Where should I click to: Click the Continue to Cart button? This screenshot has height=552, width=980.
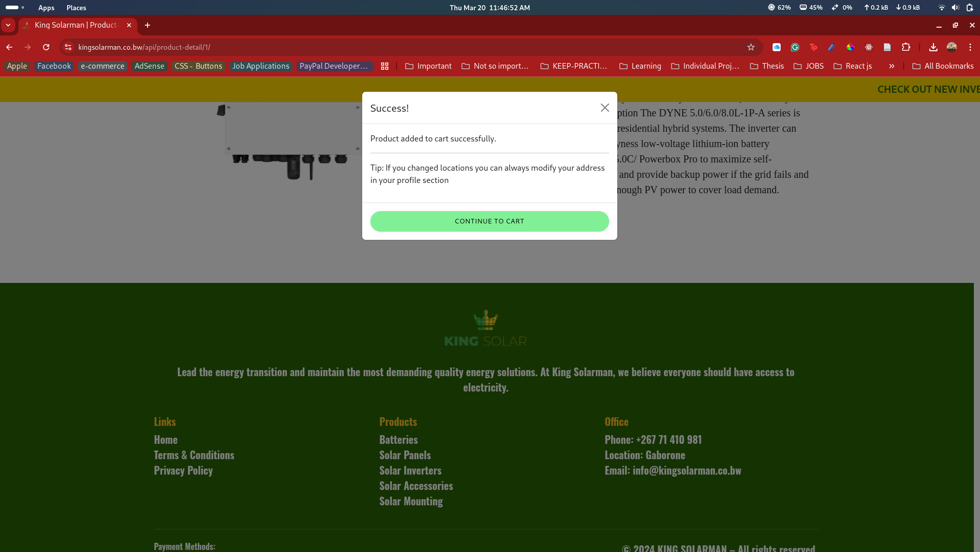click(489, 221)
